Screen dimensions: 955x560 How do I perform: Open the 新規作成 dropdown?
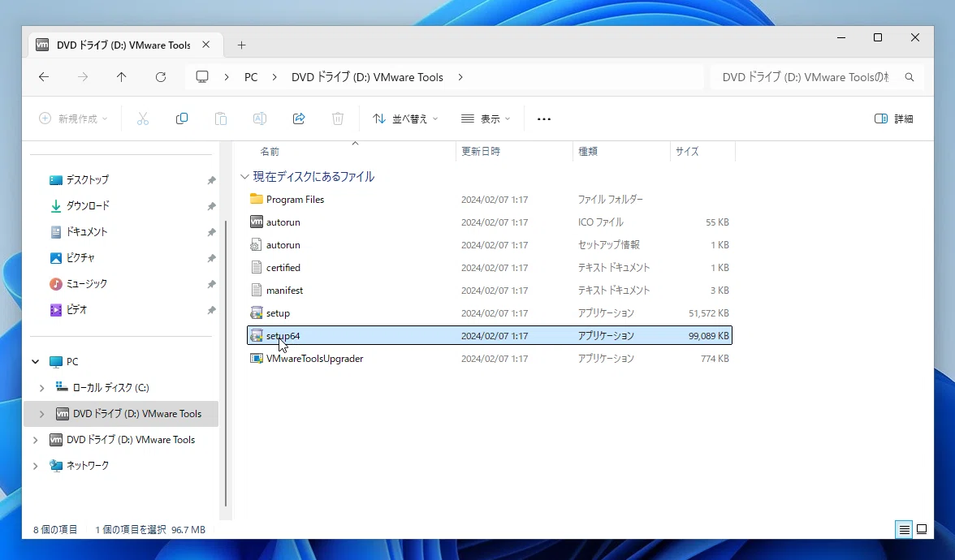tap(73, 118)
